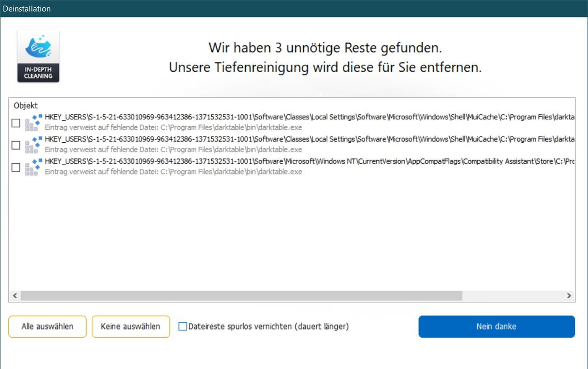The image size is (588, 369).
Task: Select the Compatibility Assistant Store registry path text
Action: (x=310, y=161)
